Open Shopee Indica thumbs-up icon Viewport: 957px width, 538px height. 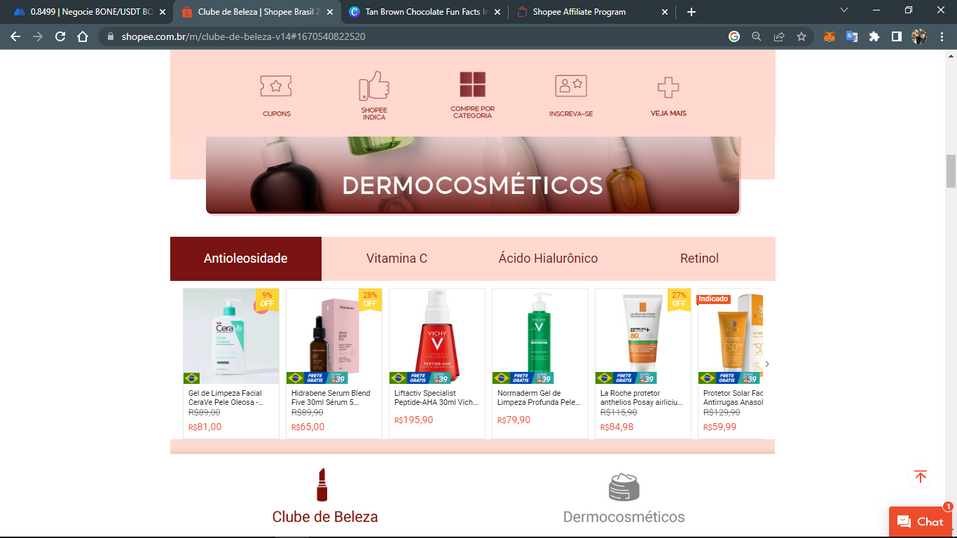pos(374,86)
